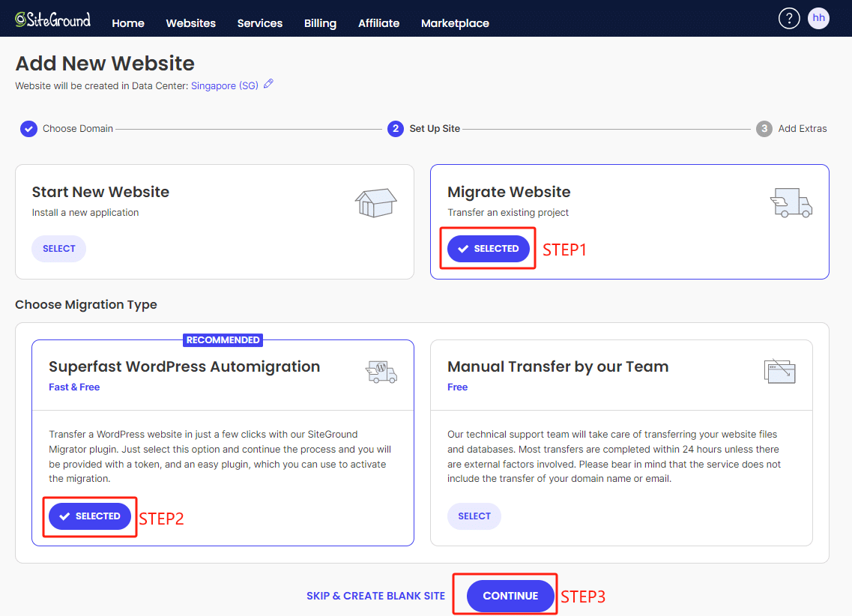Click the Add Extras step label
This screenshot has width=852, height=616.
click(x=802, y=129)
